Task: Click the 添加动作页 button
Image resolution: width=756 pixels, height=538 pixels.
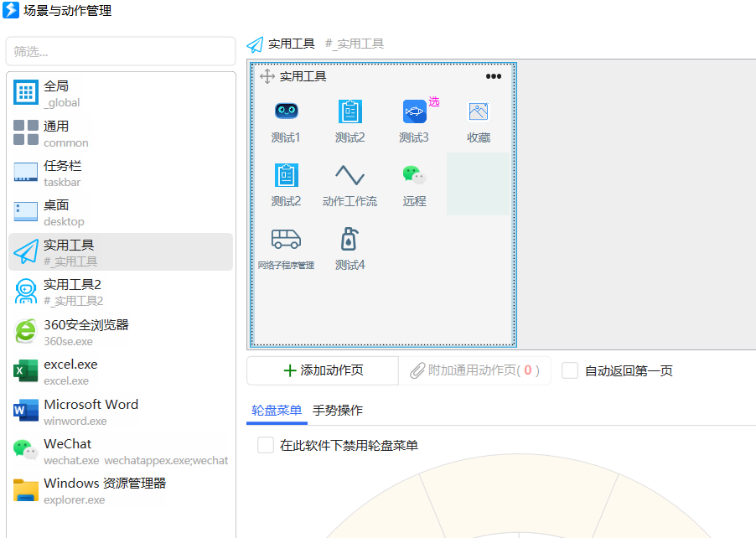Action: pos(323,370)
